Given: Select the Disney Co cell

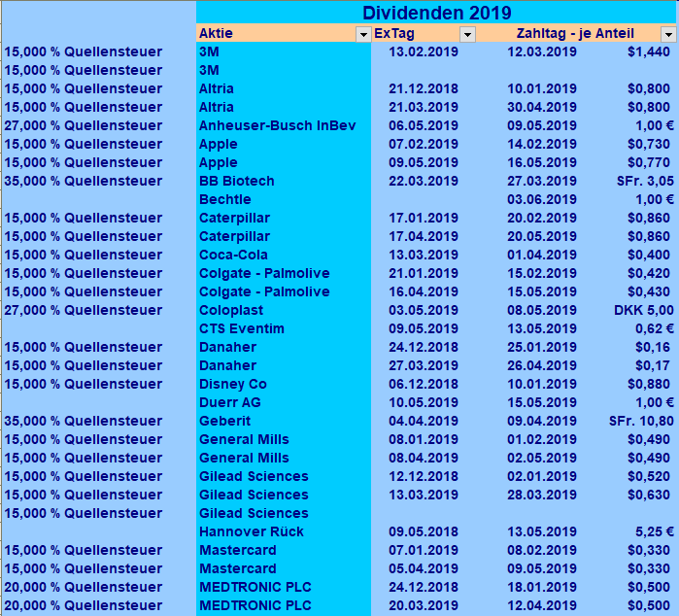Looking at the screenshot, I should coord(284,384).
